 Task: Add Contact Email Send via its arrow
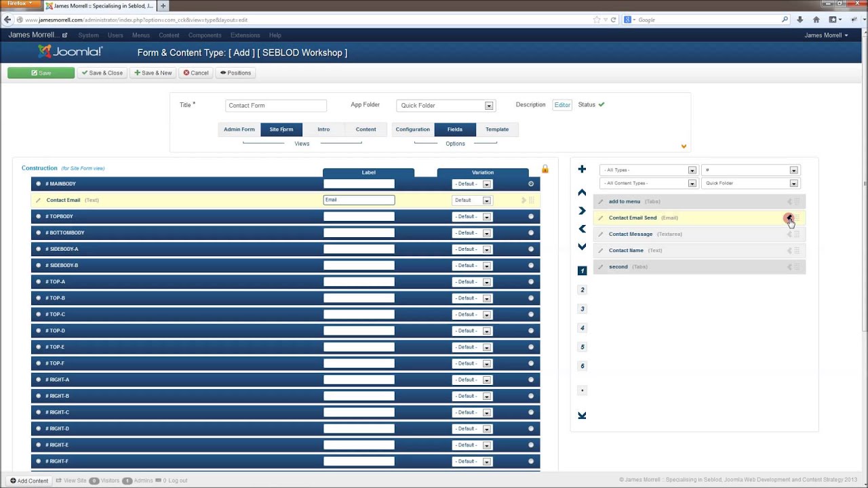pos(789,218)
